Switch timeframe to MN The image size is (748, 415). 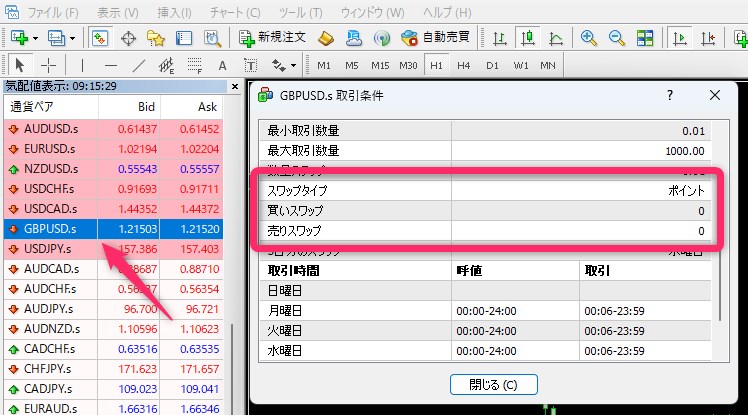pos(548,65)
